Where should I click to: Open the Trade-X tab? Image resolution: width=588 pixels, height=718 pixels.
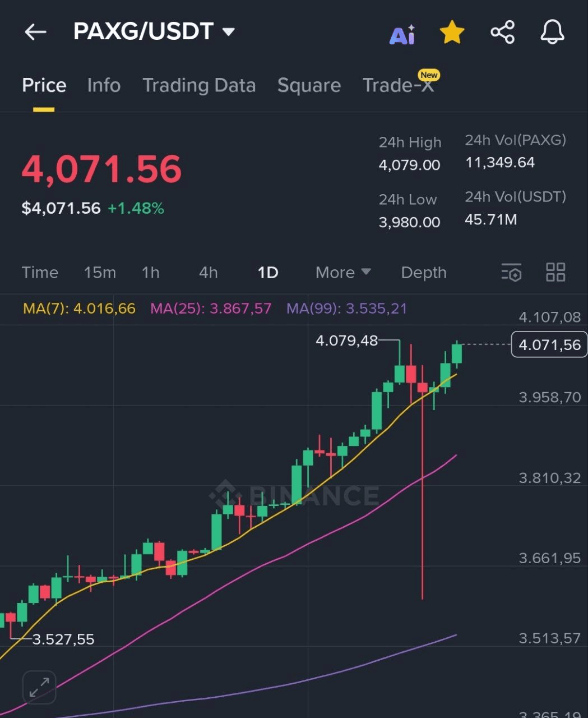[398, 85]
